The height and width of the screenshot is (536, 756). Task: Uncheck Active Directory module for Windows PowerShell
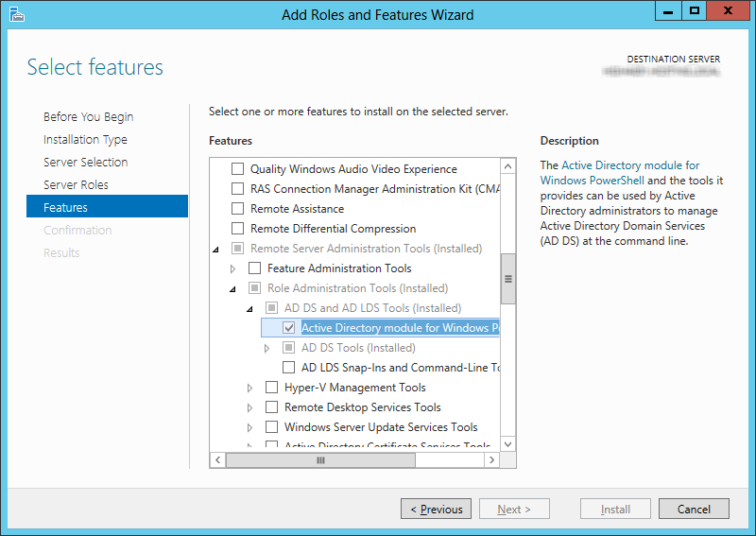pos(289,328)
